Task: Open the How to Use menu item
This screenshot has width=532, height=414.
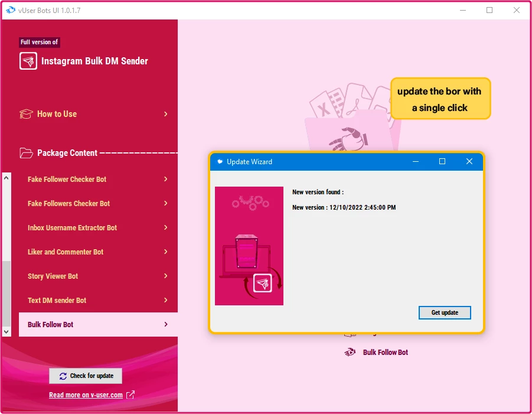Action: click(94, 114)
